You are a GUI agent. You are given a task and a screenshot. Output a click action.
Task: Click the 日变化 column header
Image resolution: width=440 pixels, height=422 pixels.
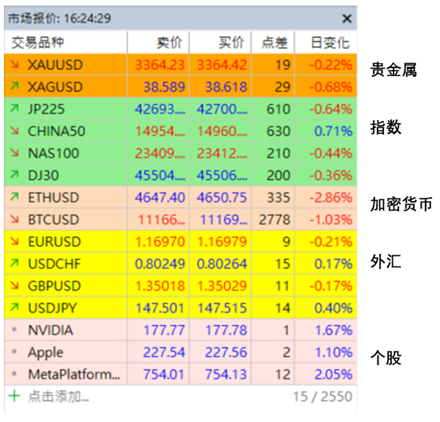pos(326,42)
